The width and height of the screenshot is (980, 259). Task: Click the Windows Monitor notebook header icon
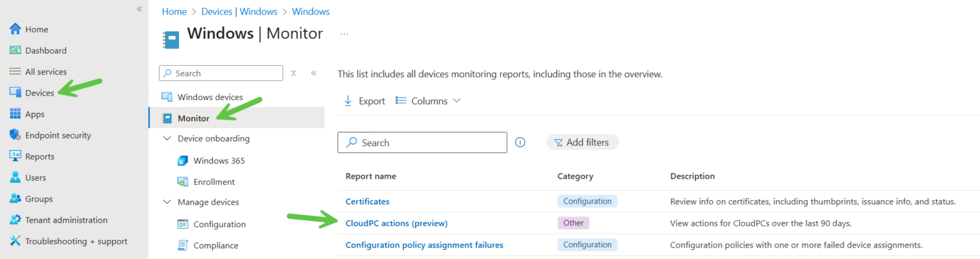170,40
